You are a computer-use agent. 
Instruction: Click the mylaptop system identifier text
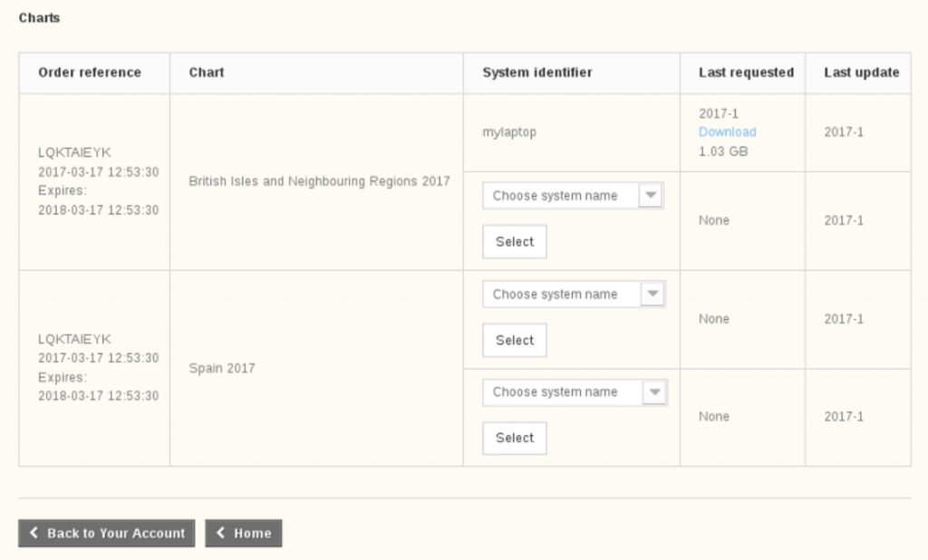(509, 132)
